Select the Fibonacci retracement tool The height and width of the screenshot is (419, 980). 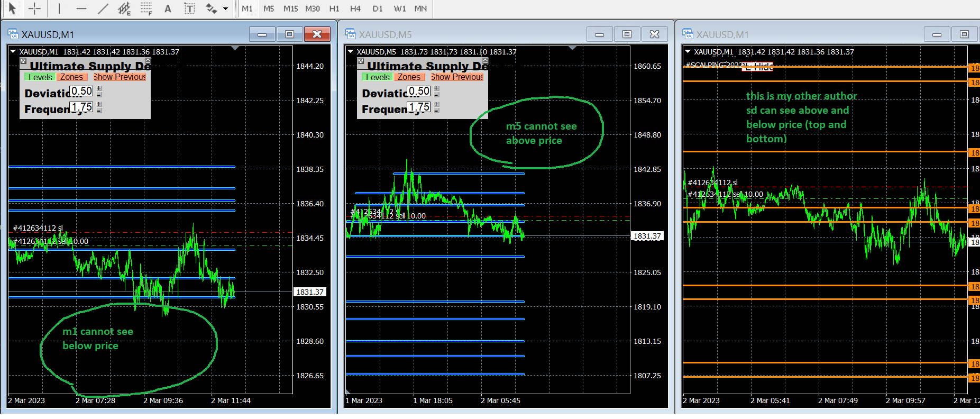tap(146, 8)
